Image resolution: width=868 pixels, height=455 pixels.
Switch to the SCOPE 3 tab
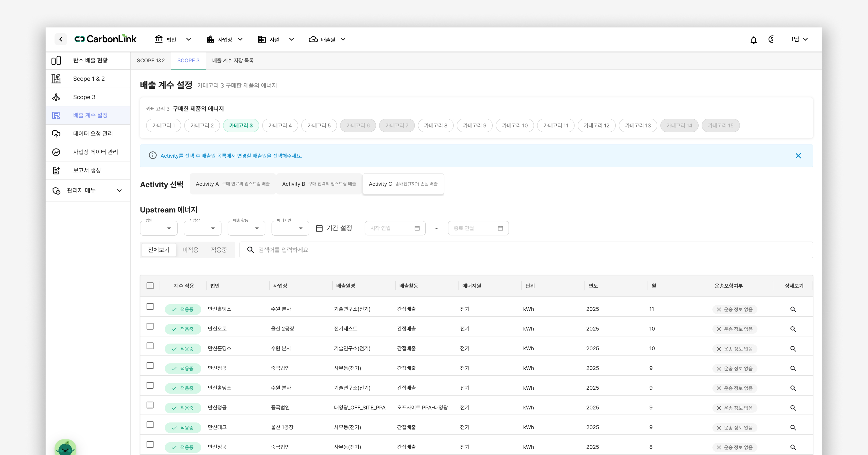point(188,61)
